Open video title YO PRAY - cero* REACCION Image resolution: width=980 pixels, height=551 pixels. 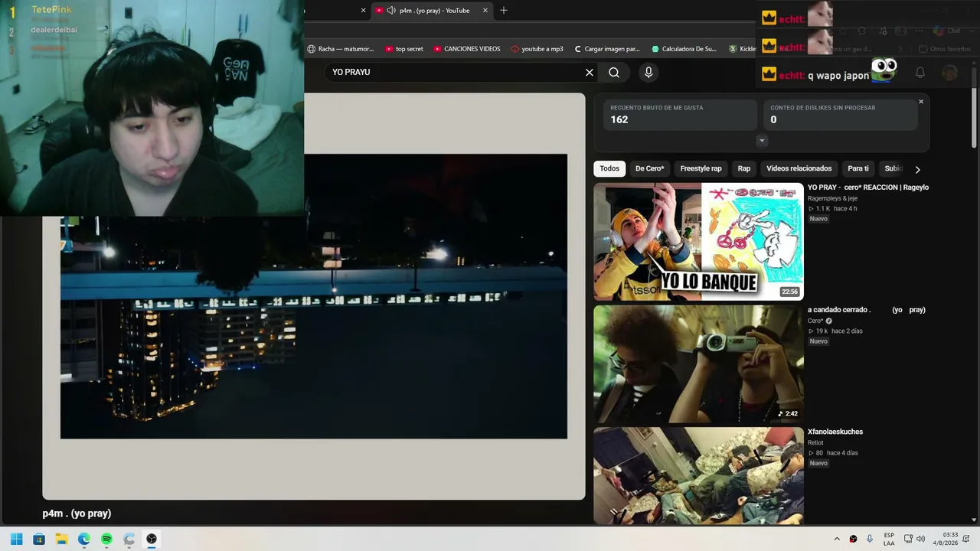(868, 187)
